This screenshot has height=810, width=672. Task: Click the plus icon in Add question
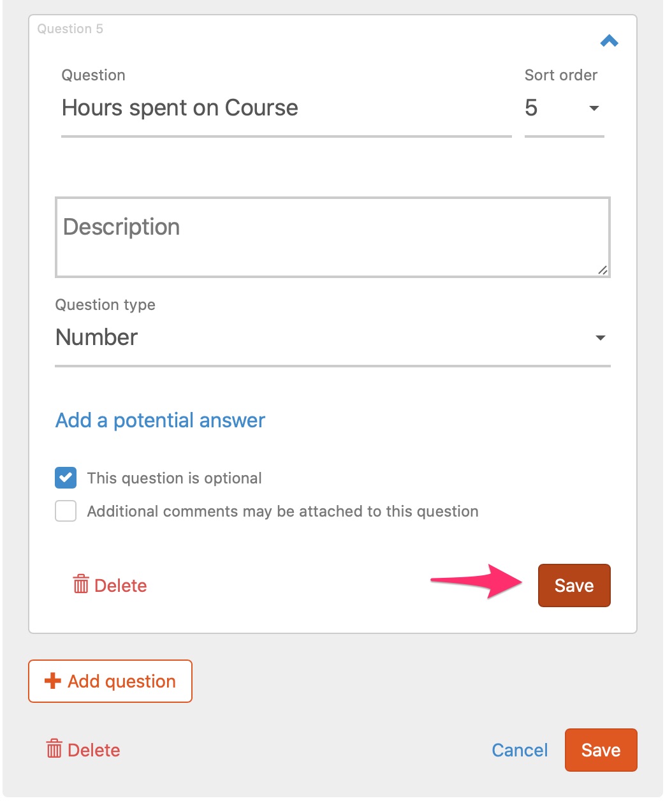(53, 681)
